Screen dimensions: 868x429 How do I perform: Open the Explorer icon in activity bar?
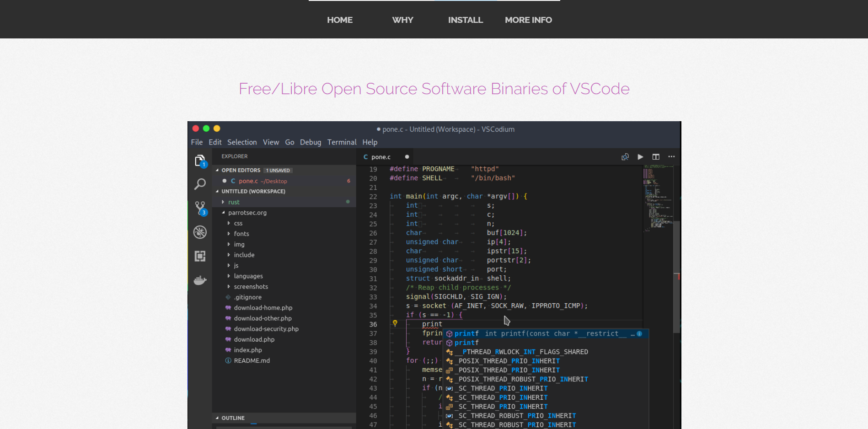tap(200, 161)
